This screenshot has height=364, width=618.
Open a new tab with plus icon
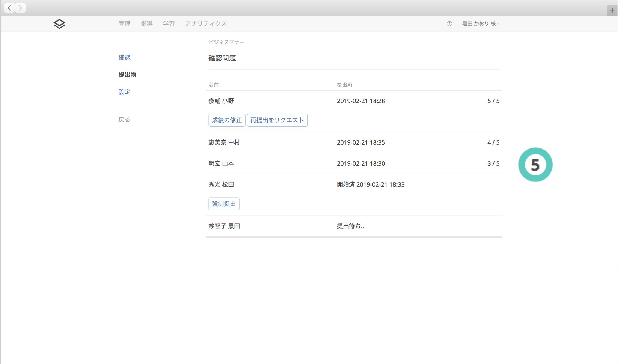[612, 11]
